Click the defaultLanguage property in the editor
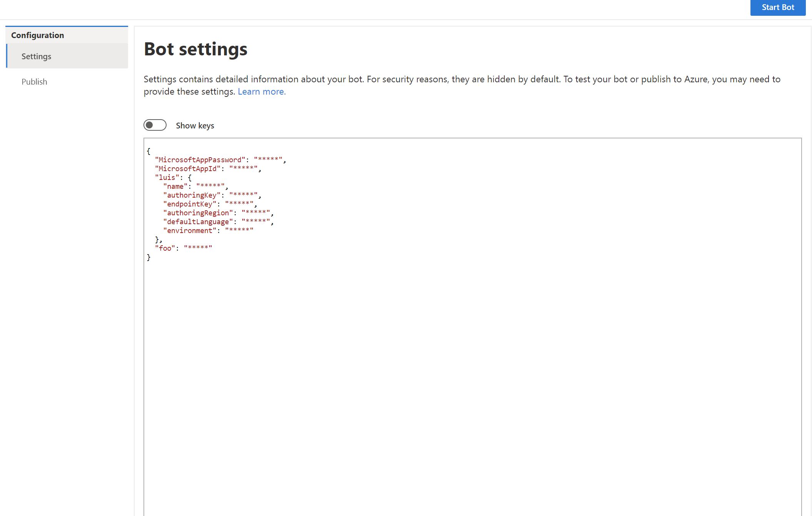This screenshot has height=516, width=812. (198, 222)
